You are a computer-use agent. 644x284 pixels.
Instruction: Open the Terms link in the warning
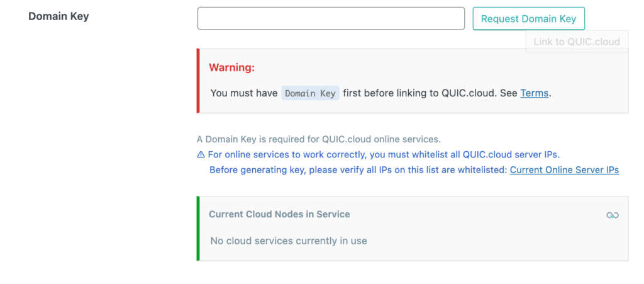535,93
